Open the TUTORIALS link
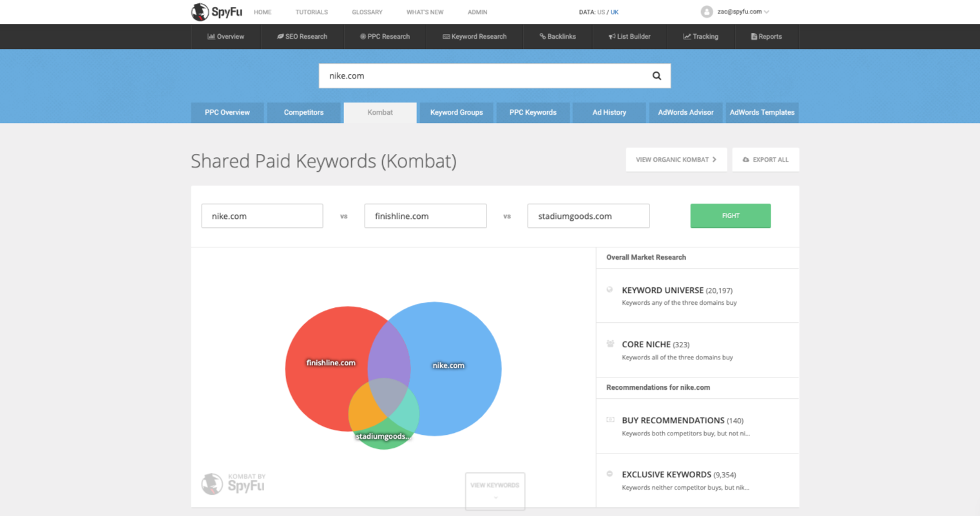 [312, 12]
